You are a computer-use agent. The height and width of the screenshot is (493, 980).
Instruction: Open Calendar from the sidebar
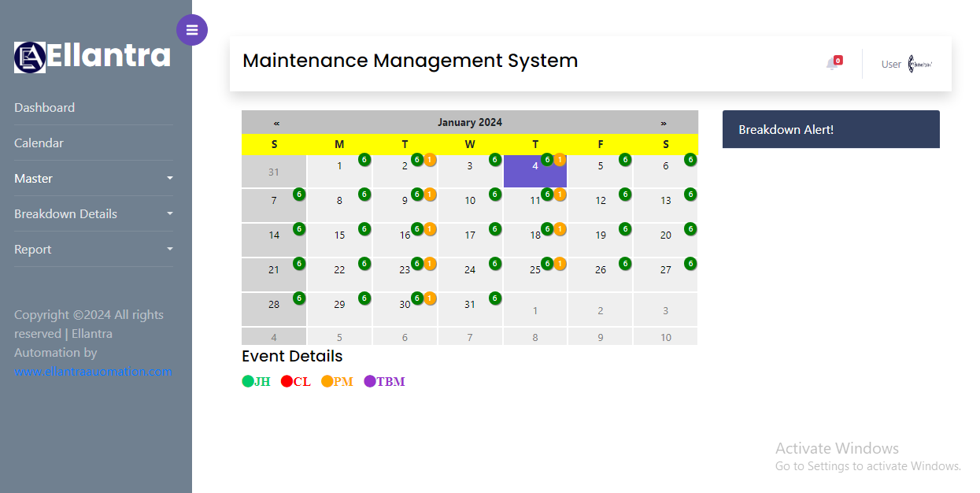[x=39, y=143]
